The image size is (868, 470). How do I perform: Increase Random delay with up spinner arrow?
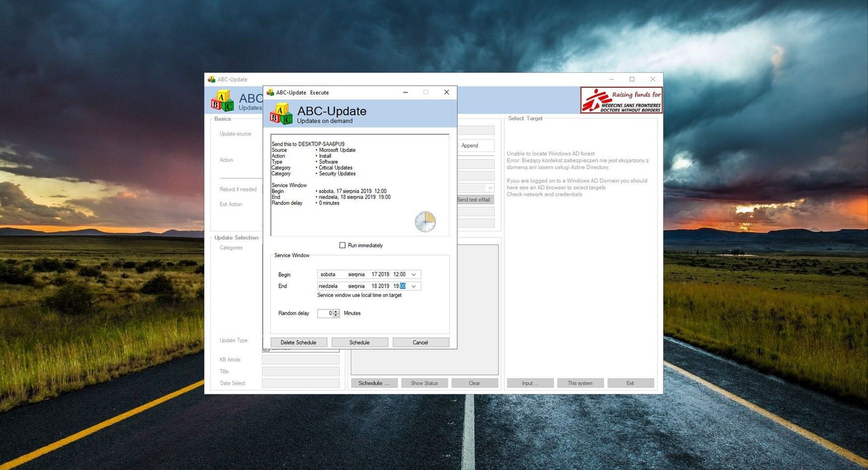coord(336,312)
